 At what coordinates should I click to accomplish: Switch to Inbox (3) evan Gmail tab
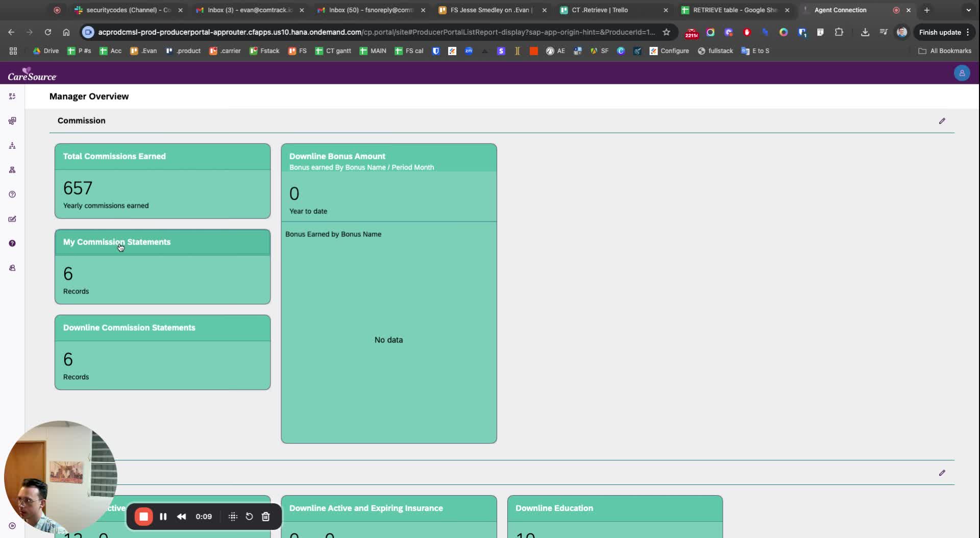point(250,10)
